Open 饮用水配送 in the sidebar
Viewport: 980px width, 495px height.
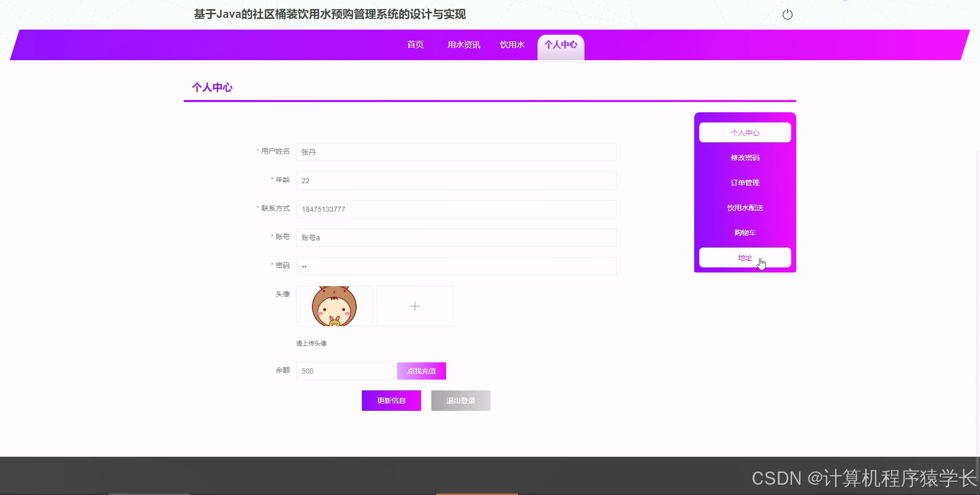coord(745,207)
